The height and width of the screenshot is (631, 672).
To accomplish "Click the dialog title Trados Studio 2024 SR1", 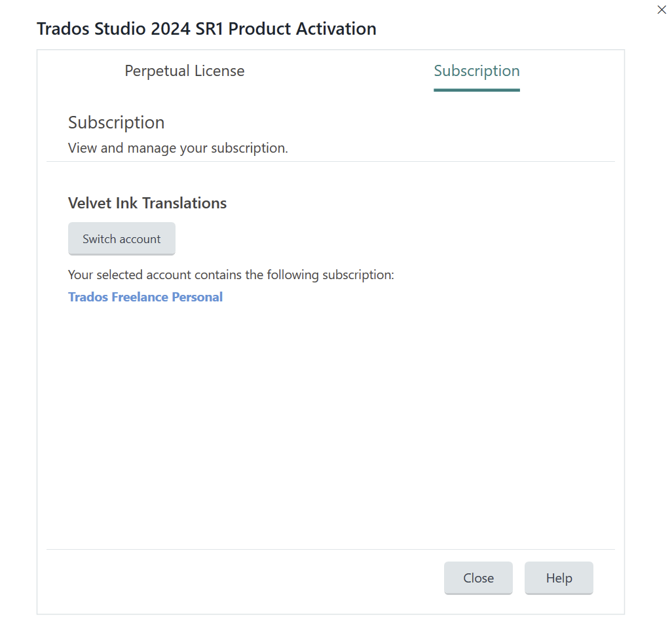I will pyautogui.click(x=206, y=29).
